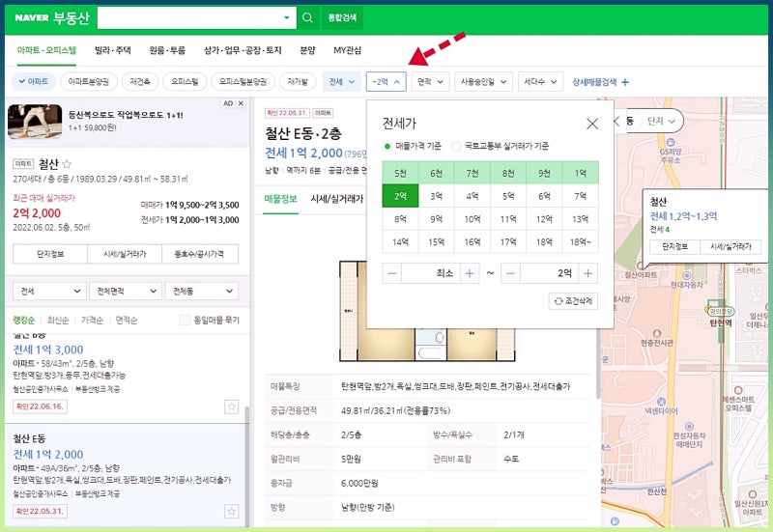Toggle the 아파트 filter chip
This screenshot has height=532, width=773.
34,82
